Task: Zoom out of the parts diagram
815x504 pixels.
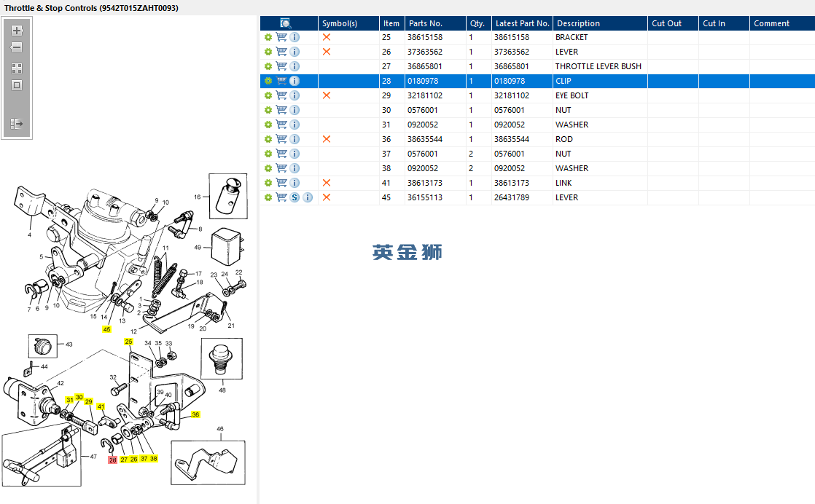Action: [x=17, y=48]
